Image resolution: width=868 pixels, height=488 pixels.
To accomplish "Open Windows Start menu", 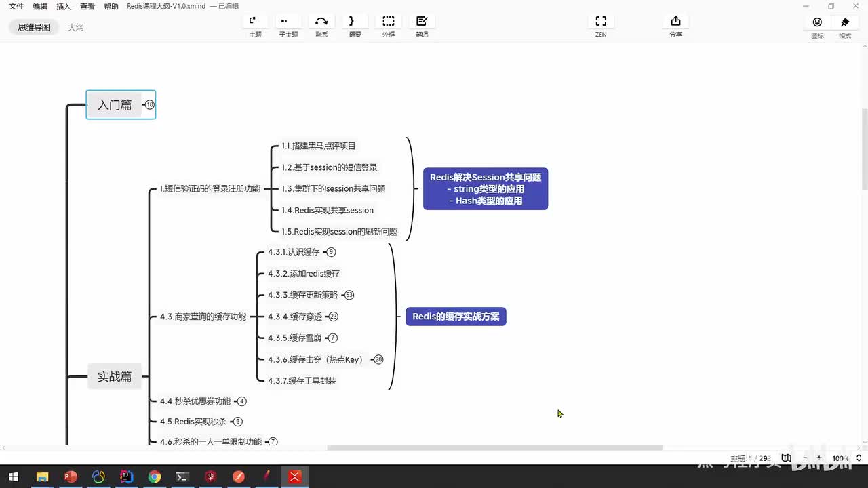I will 14,476.
